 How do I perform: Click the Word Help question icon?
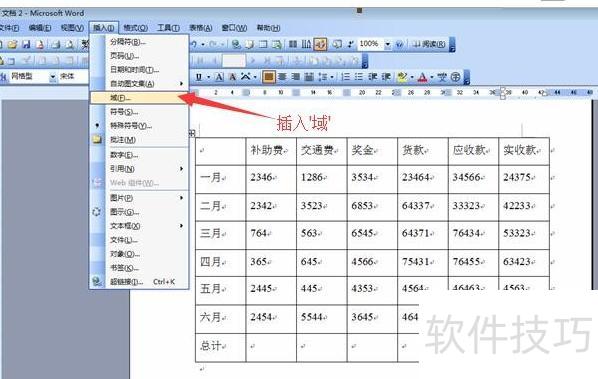(x=399, y=45)
